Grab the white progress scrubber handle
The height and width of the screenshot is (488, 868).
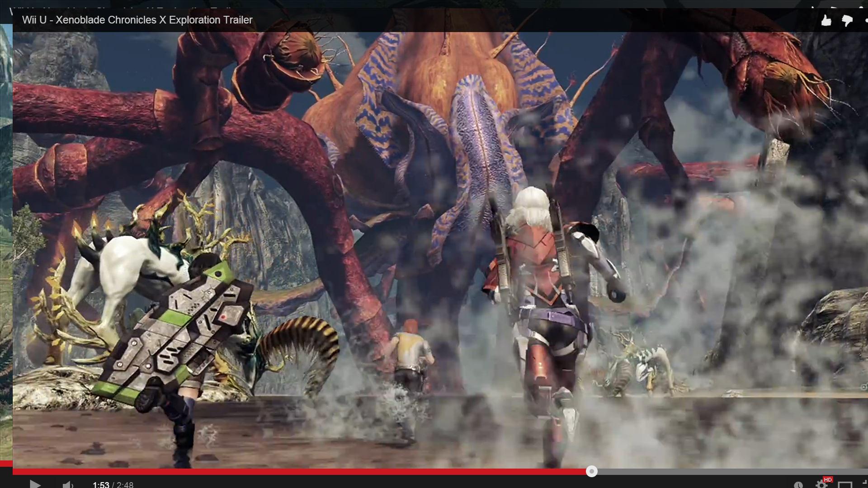point(591,472)
